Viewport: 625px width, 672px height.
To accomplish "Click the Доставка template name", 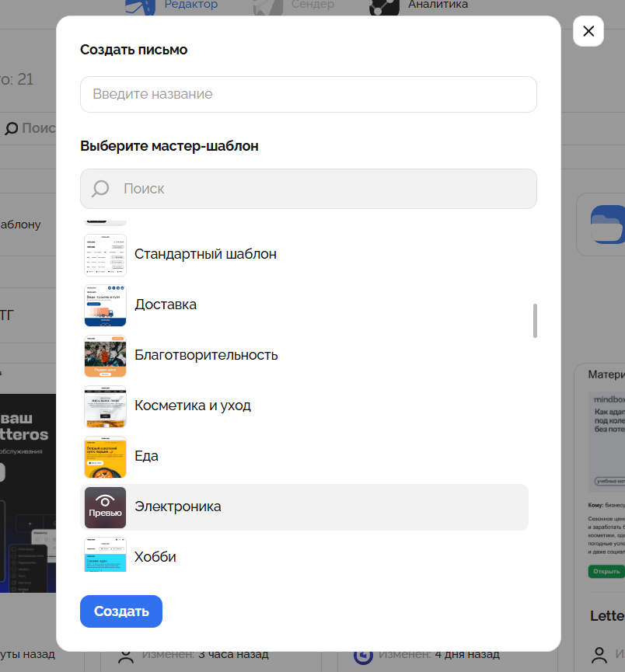I will [166, 305].
